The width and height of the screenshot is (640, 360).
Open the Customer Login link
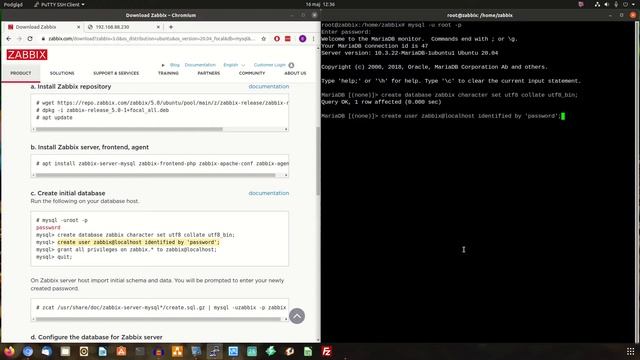pyautogui.click(x=269, y=65)
